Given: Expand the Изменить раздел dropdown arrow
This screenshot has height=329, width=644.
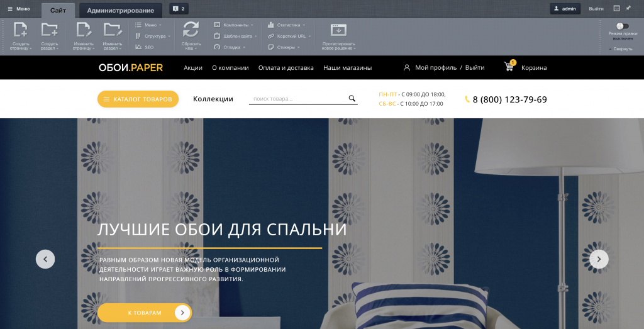Looking at the screenshot, I should (121, 48).
